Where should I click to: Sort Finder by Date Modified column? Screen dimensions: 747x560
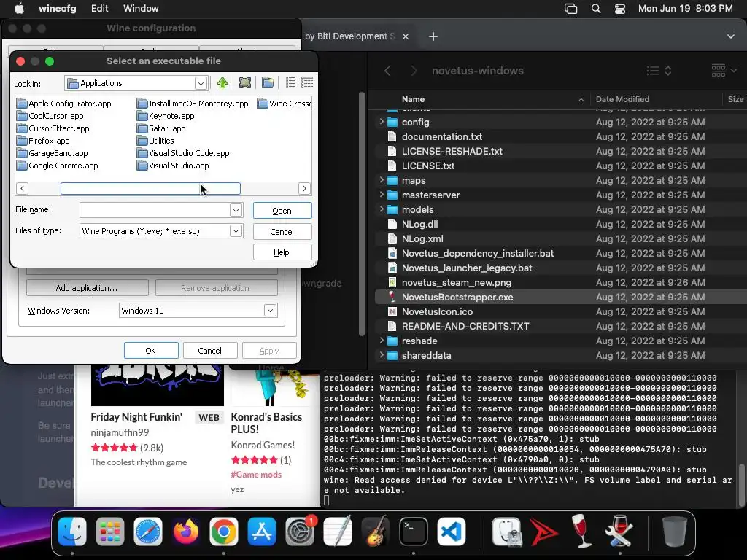click(x=622, y=99)
